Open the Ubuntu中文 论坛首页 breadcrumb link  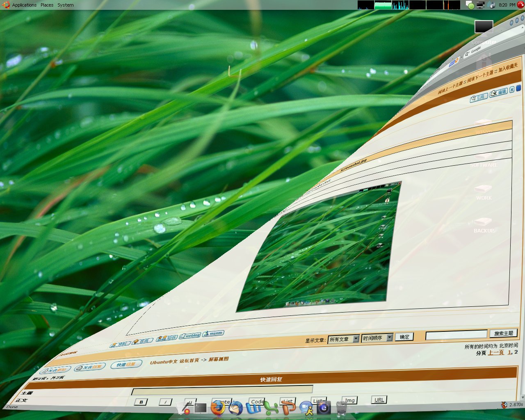(x=175, y=361)
